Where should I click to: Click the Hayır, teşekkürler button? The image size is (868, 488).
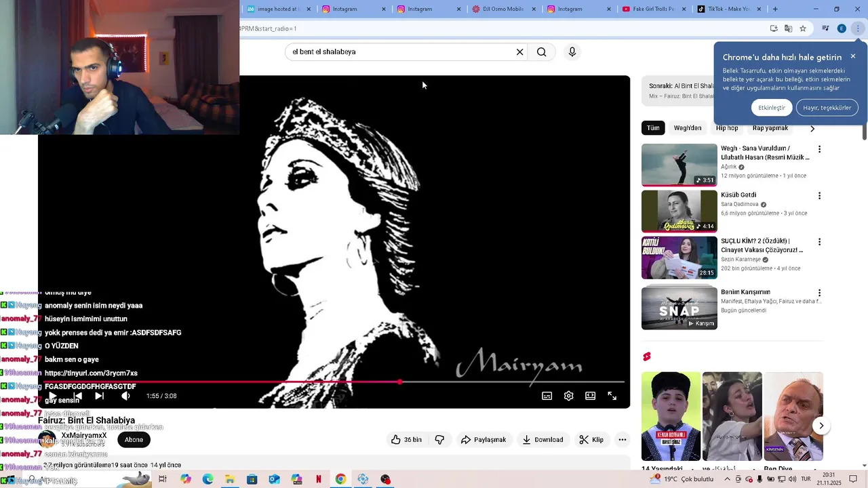(827, 108)
